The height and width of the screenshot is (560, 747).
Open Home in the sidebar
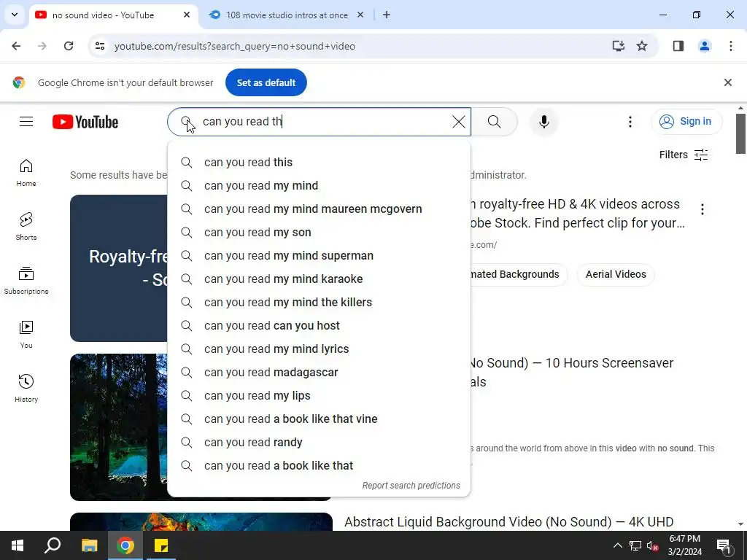(26, 173)
